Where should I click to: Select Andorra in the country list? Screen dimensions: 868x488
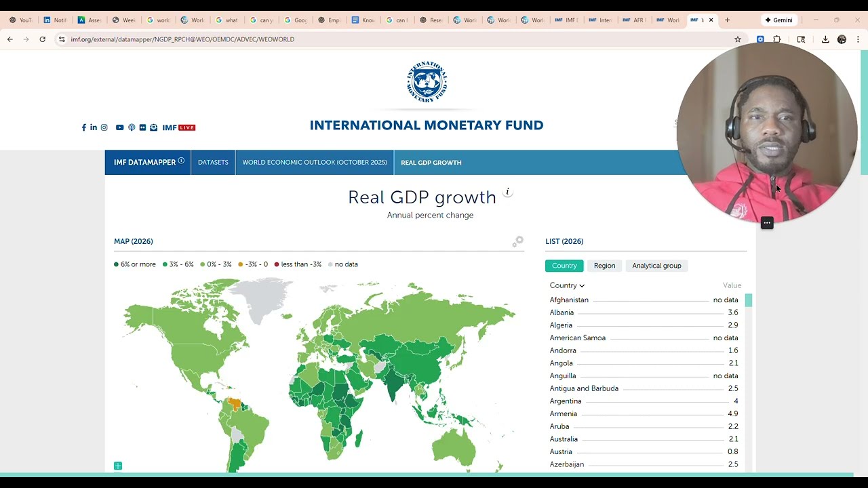click(x=644, y=351)
